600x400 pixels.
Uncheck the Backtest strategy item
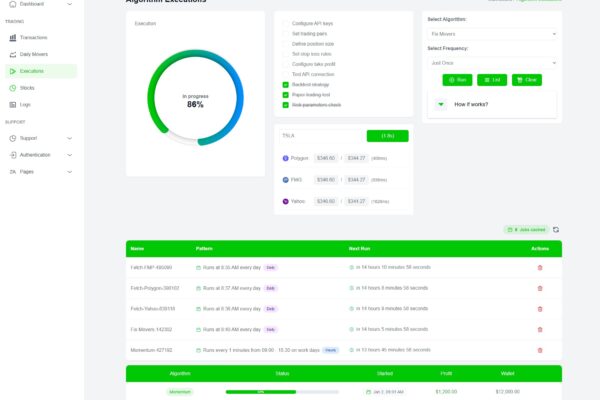286,85
